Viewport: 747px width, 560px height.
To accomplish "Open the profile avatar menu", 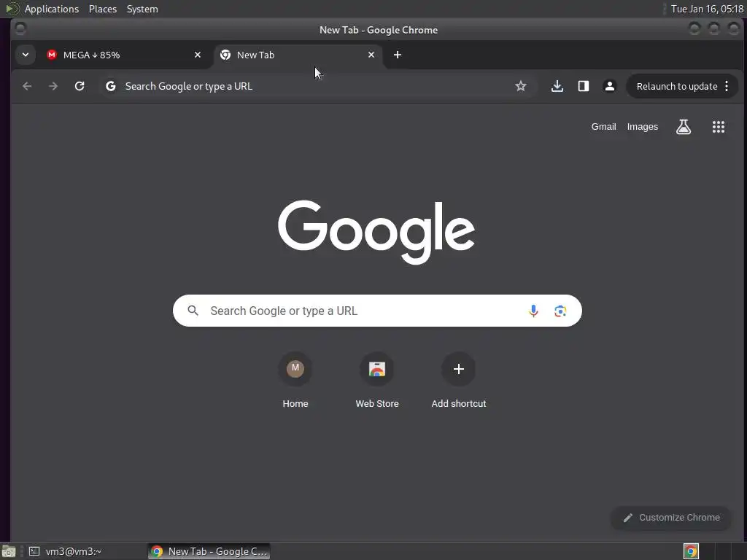I will (609, 86).
